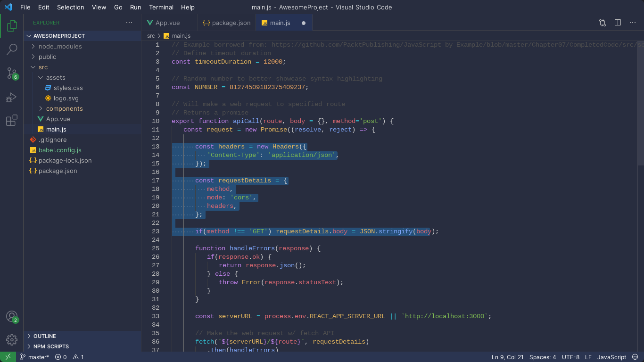Open the Help menu
The height and width of the screenshot is (362, 644).
(188, 7)
